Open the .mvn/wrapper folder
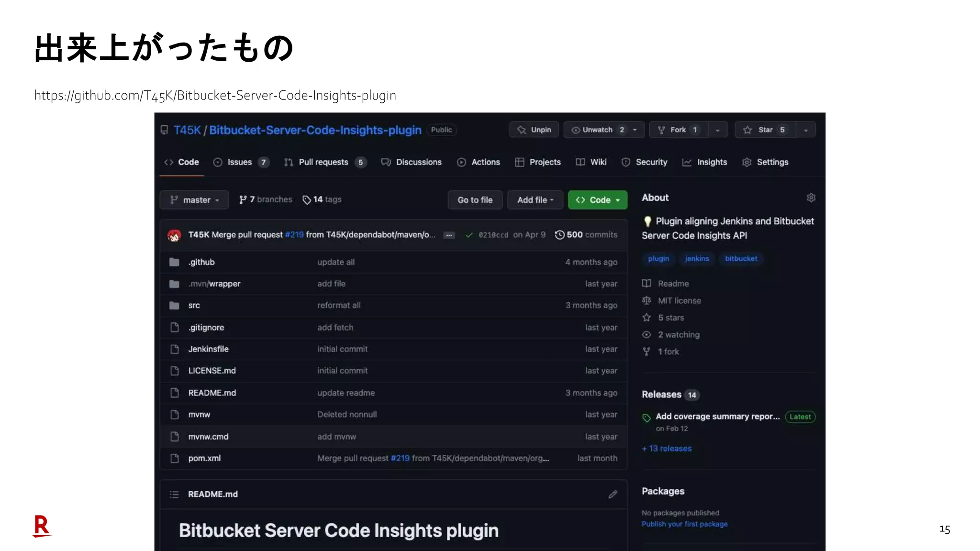980x551 pixels. [214, 284]
